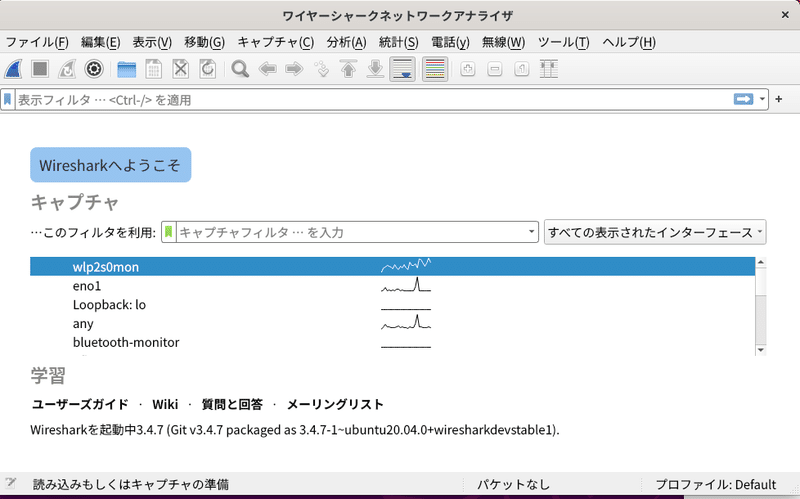Viewport: 800px width, 499px height.
Task: Open ファイル(F) menu
Action: pos(37,42)
